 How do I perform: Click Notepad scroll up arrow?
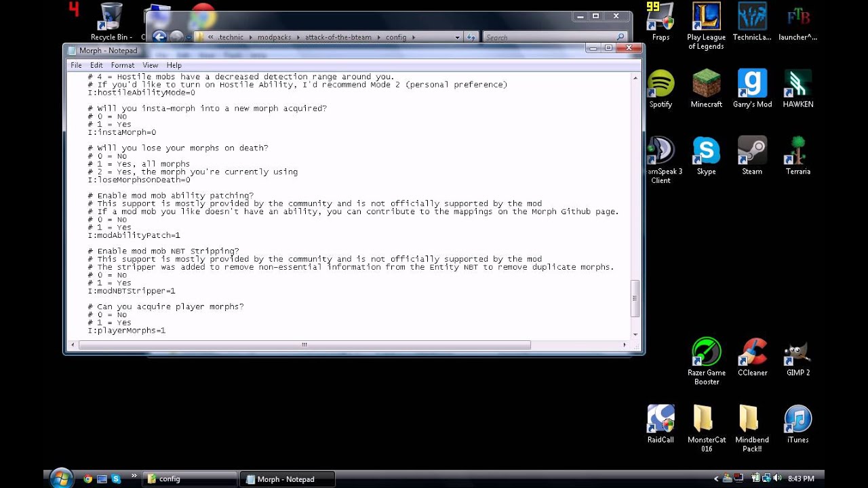(x=635, y=77)
